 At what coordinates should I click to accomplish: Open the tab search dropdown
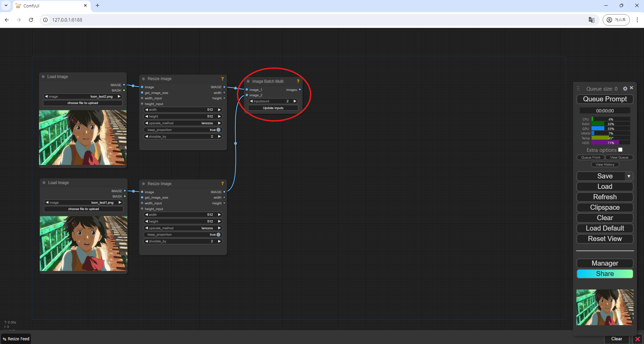pos(6,6)
